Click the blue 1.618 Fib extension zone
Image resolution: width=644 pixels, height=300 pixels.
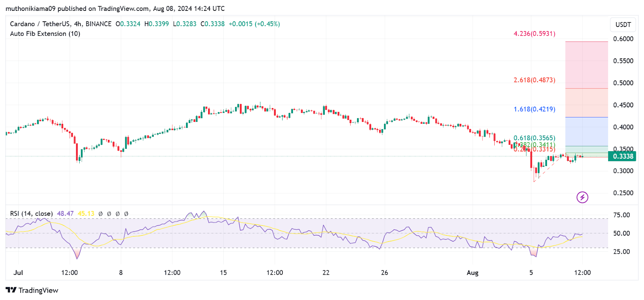(x=586, y=132)
